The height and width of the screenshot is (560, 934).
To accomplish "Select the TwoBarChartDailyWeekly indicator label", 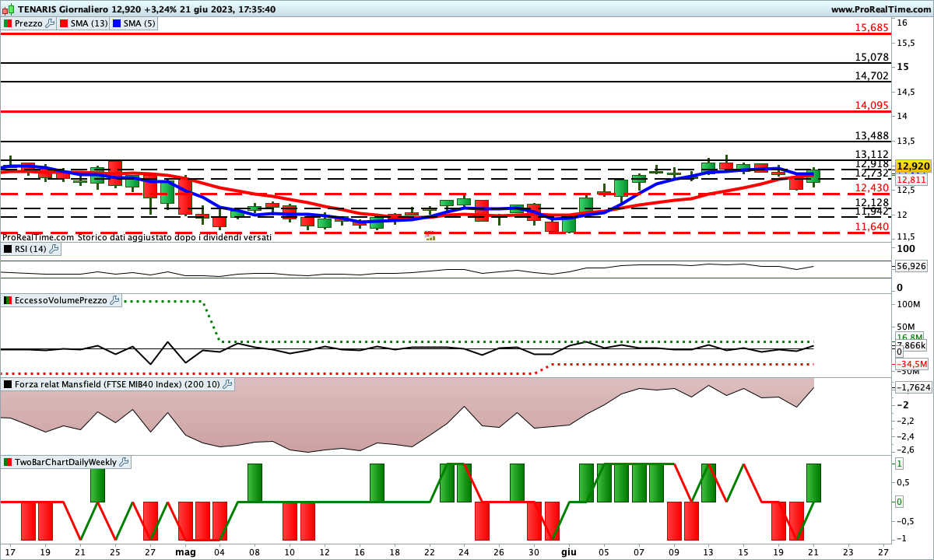I will pos(65,462).
